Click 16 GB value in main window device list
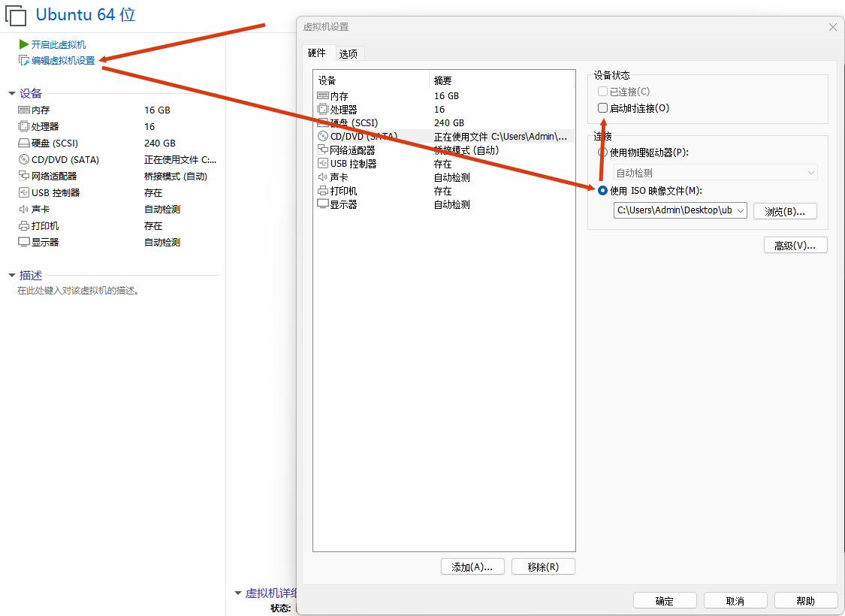This screenshot has height=616, width=845. (x=157, y=110)
